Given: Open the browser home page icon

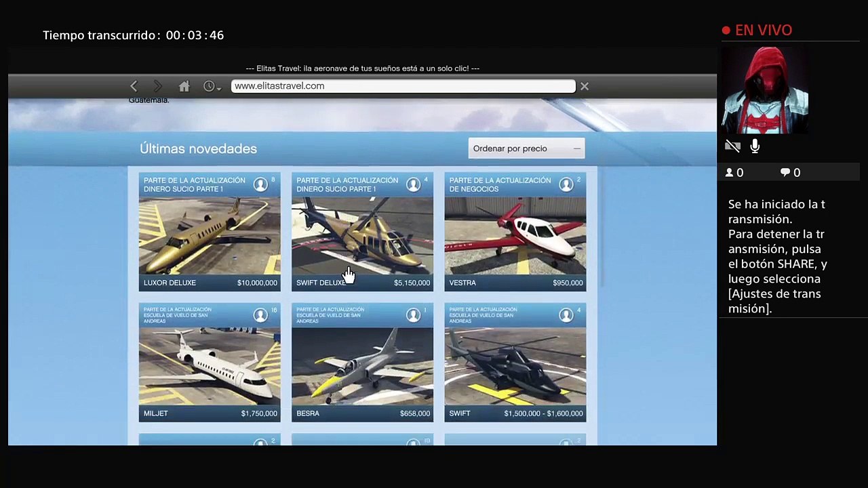Looking at the screenshot, I should [184, 86].
